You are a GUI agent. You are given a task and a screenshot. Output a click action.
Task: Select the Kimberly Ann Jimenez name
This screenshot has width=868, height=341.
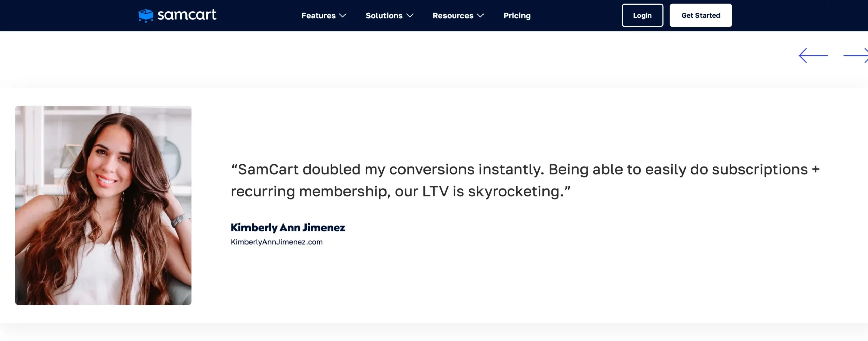pyautogui.click(x=288, y=228)
